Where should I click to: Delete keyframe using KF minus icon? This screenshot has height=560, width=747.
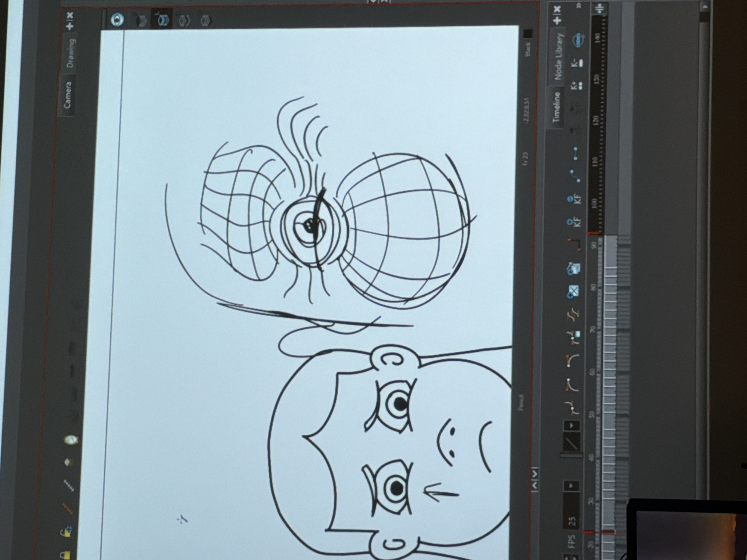pyautogui.click(x=575, y=200)
